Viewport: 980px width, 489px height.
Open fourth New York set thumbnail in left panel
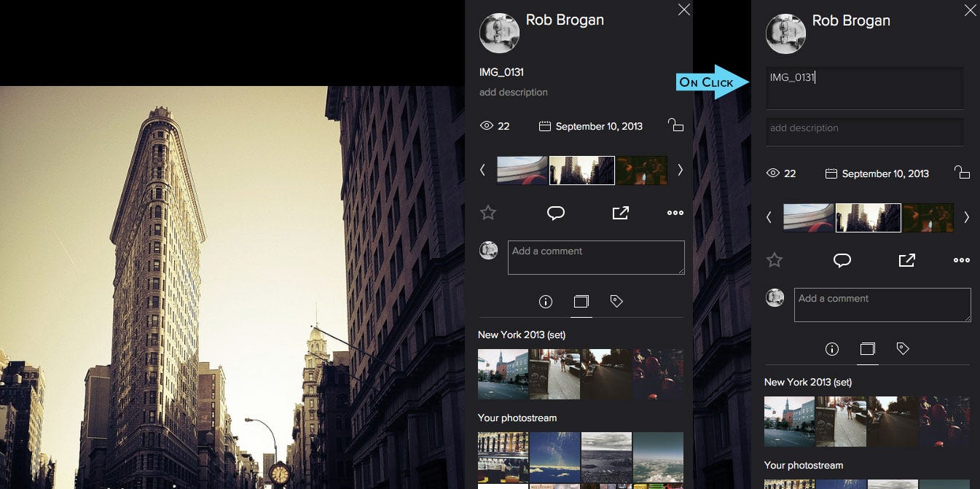659,374
